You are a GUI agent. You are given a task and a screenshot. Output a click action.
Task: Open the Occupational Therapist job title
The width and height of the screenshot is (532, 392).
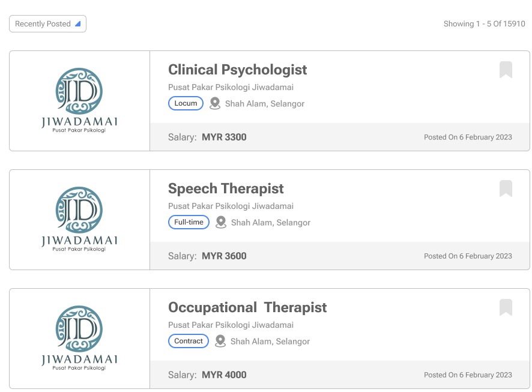tap(247, 307)
